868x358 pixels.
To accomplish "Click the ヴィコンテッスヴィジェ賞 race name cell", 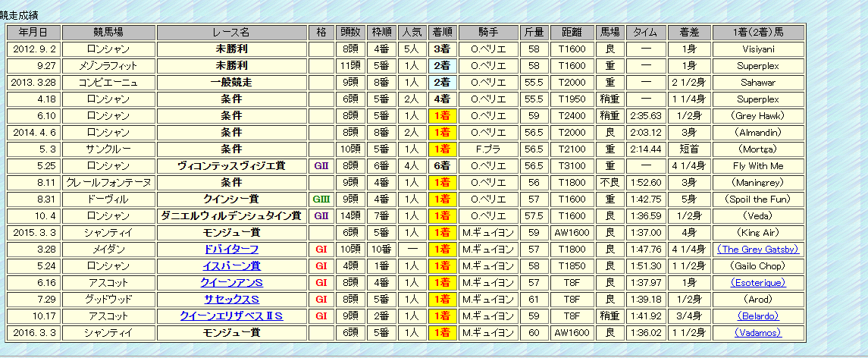I will pyautogui.click(x=231, y=166).
